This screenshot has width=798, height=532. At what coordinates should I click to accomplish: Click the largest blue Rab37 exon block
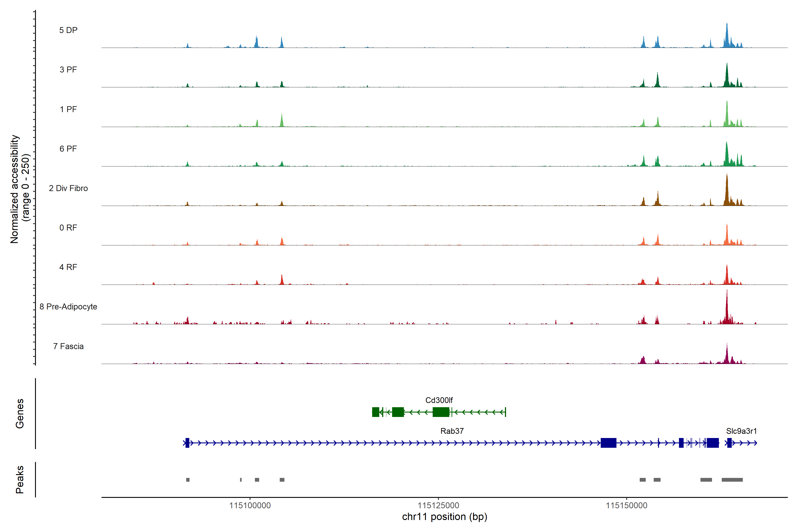(x=608, y=443)
